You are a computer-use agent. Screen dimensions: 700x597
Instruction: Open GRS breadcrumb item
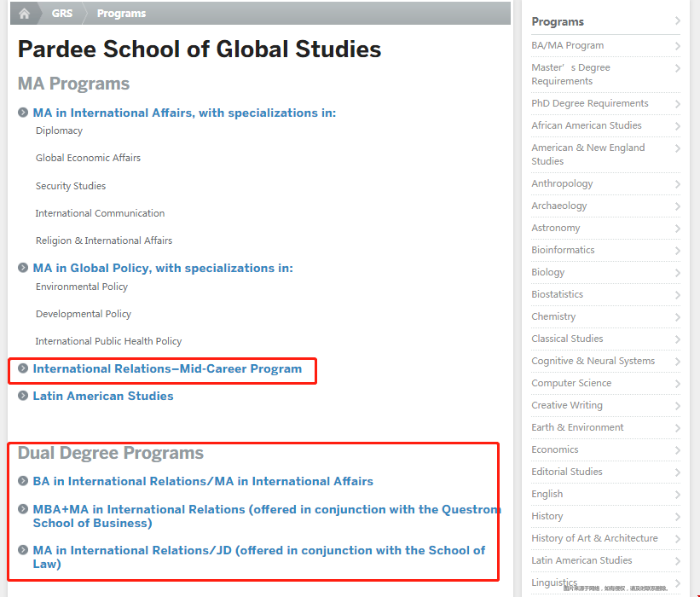(x=62, y=14)
